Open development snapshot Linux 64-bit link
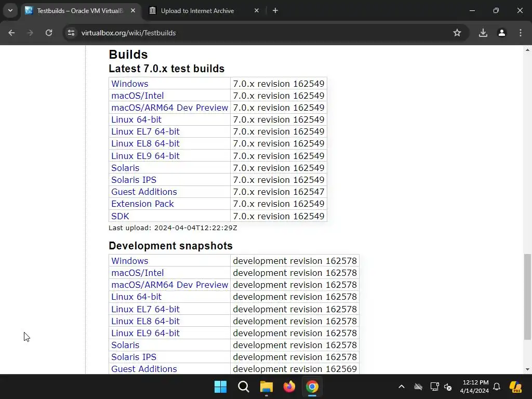The width and height of the screenshot is (532, 399). click(137, 297)
